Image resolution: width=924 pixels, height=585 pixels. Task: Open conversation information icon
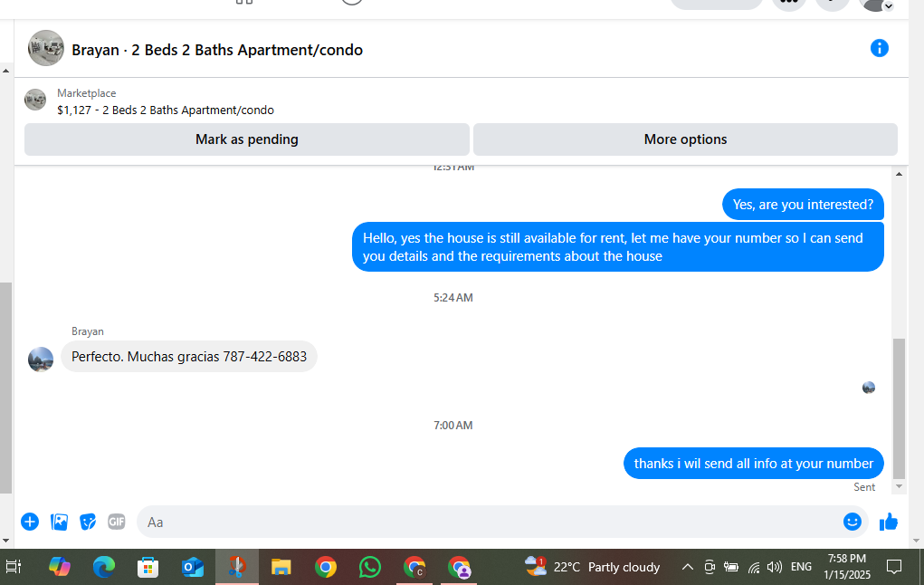pyautogui.click(x=880, y=48)
